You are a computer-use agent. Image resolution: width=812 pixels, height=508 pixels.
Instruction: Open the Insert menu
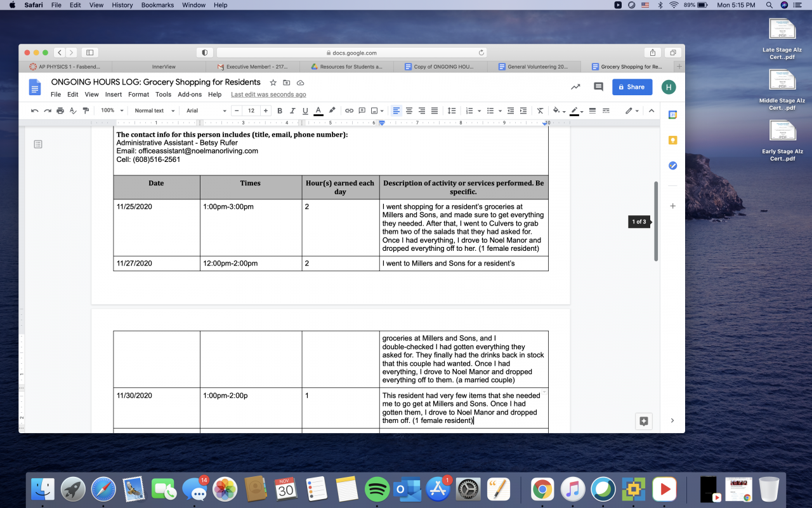pyautogui.click(x=114, y=95)
